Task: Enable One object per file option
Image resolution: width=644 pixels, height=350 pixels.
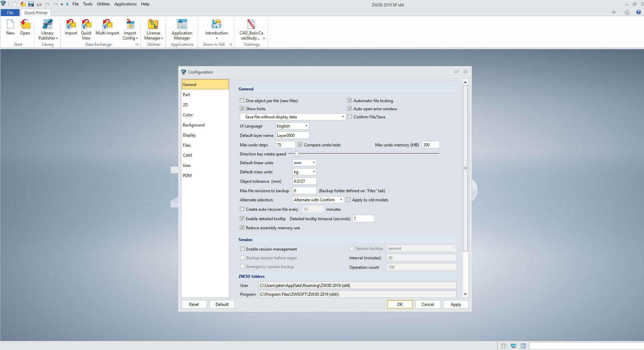Action: tap(242, 100)
